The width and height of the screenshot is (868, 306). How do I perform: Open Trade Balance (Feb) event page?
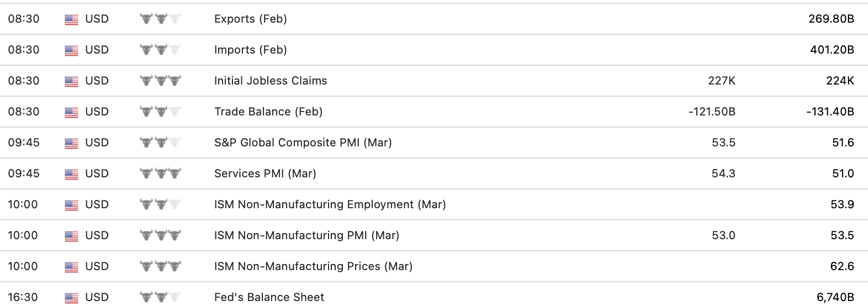pyautogui.click(x=268, y=112)
